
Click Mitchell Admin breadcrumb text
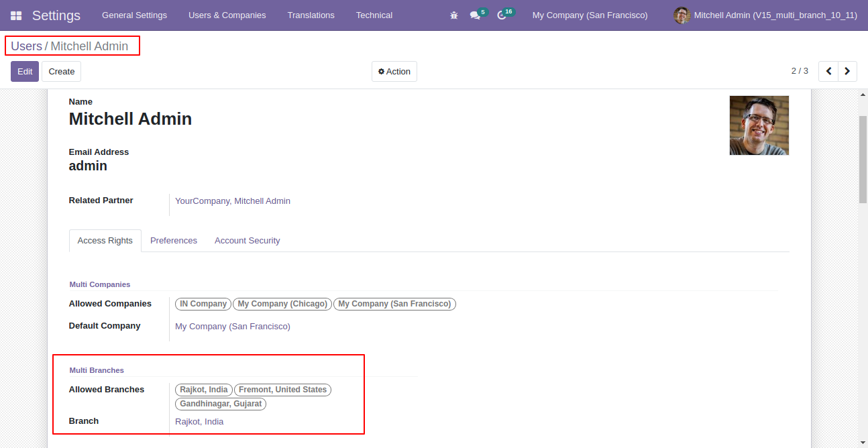pos(89,46)
